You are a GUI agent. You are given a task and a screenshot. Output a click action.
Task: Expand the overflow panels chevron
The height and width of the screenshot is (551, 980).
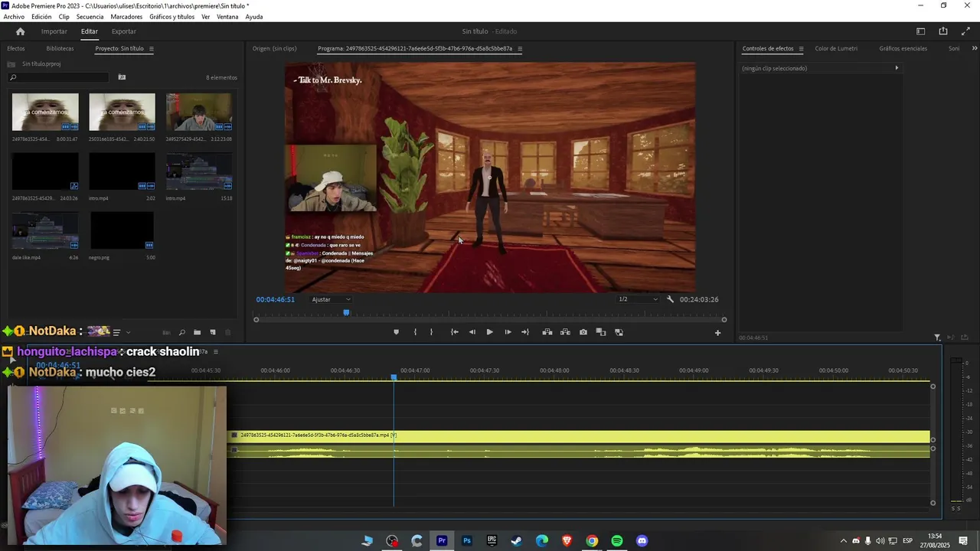pos(974,48)
